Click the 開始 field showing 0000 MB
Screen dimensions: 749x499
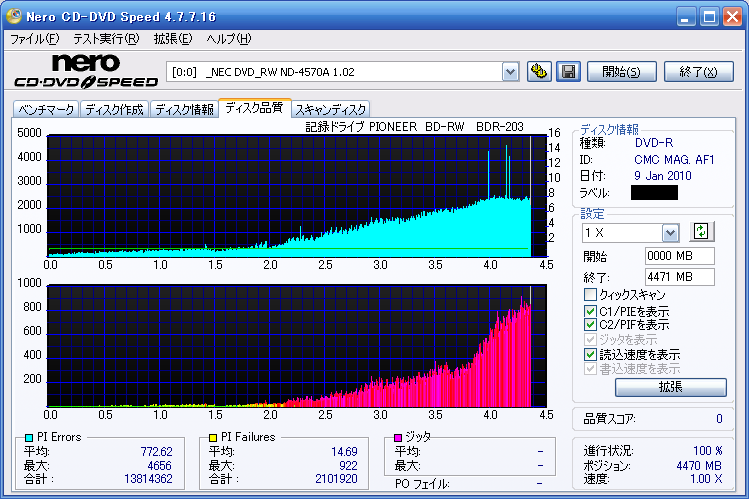click(680, 256)
